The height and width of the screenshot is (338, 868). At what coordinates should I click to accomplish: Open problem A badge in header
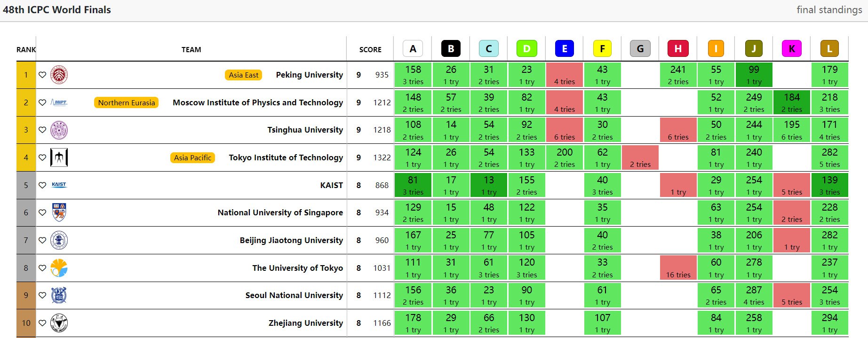tap(413, 48)
